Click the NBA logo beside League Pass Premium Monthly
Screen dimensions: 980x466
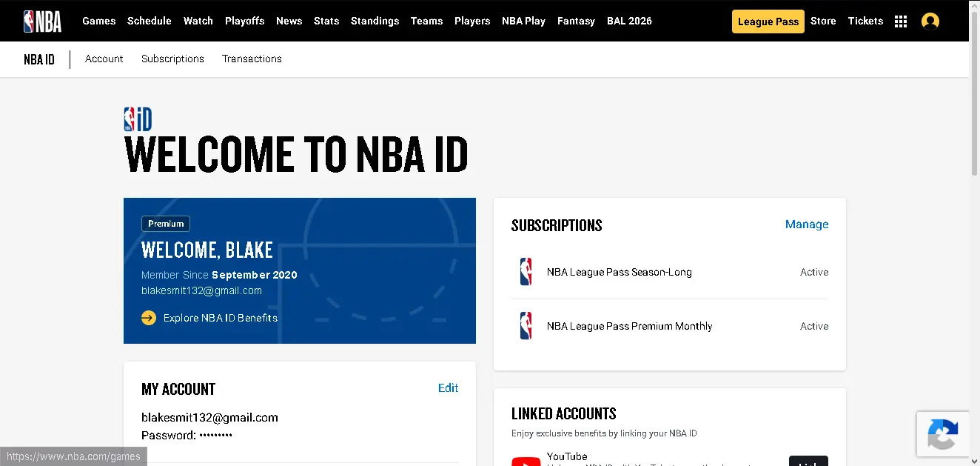pos(526,326)
